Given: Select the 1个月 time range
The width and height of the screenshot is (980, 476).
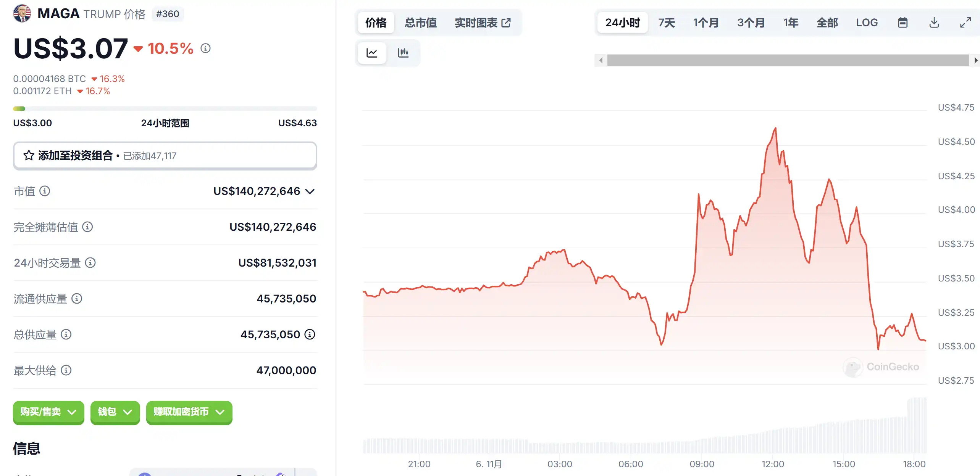Looking at the screenshot, I should tap(706, 23).
